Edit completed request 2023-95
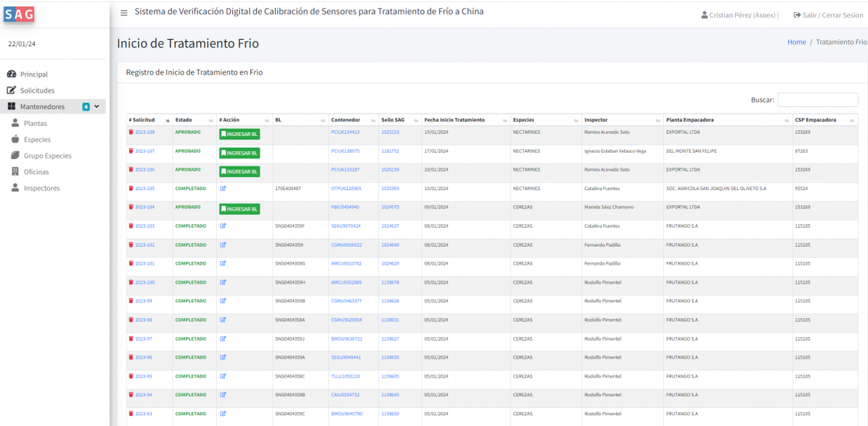 click(x=223, y=376)
